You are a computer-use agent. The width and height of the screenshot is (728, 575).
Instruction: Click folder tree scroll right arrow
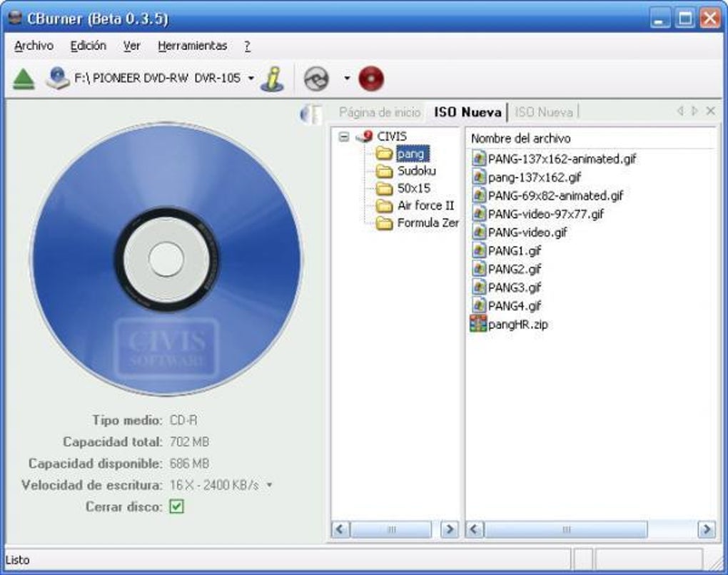(450, 529)
